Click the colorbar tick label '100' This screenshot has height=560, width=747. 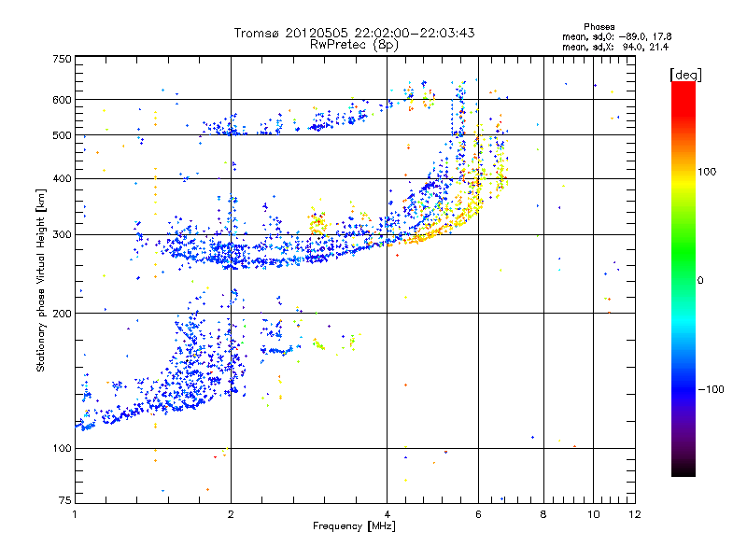coord(707,172)
